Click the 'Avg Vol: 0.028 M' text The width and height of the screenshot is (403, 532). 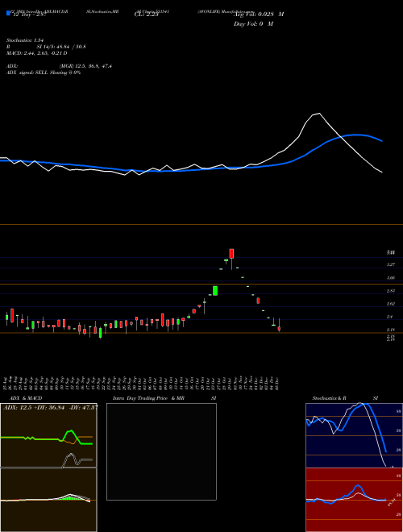point(259,15)
